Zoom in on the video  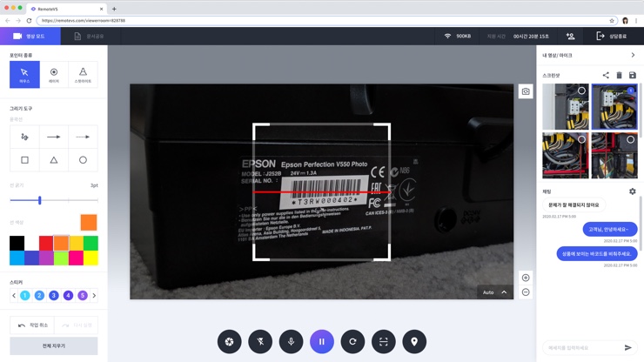coord(526,278)
